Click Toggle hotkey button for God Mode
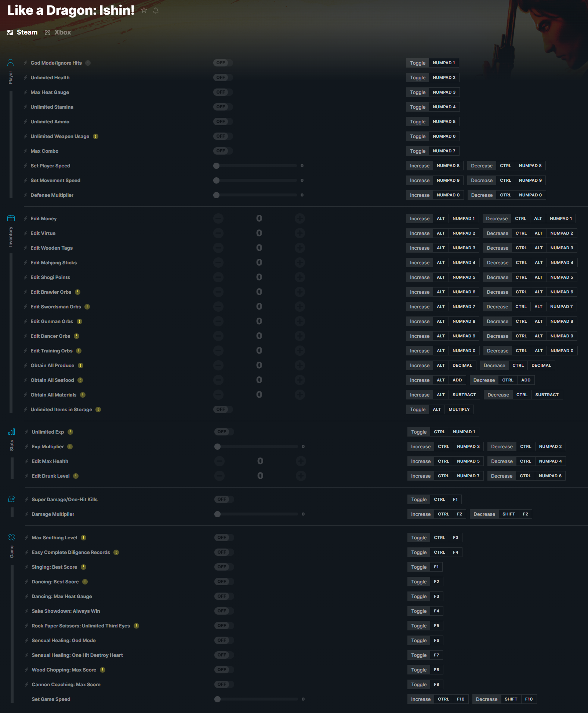588x713 pixels. (x=418, y=63)
